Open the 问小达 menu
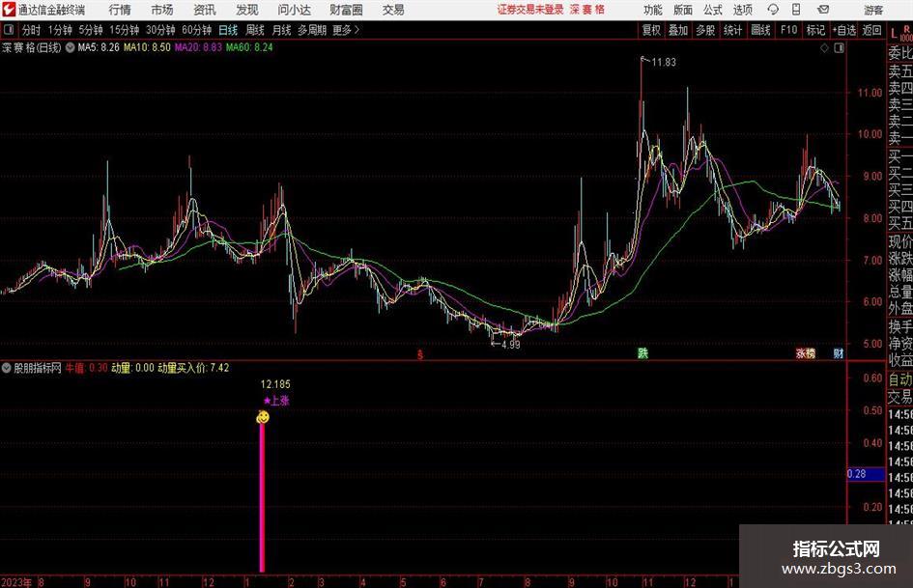The width and height of the screenshot is (913, 588). (x=295, y=10)
